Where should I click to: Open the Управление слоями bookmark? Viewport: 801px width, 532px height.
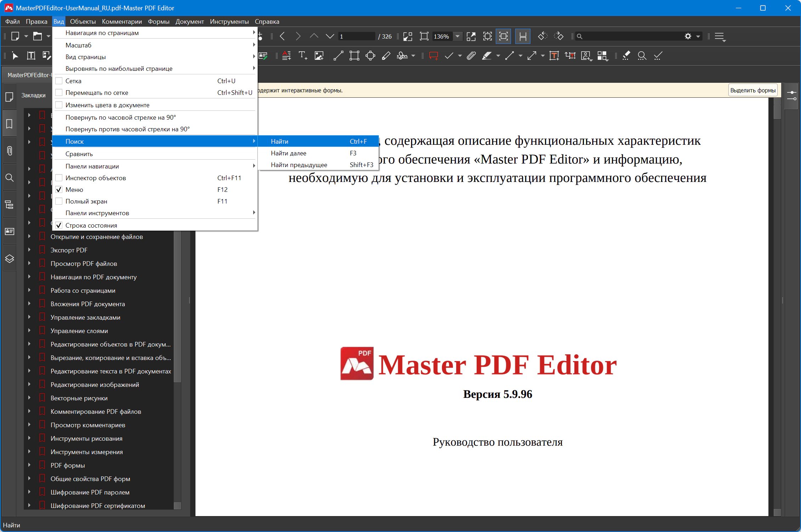(x=79, y=331)
